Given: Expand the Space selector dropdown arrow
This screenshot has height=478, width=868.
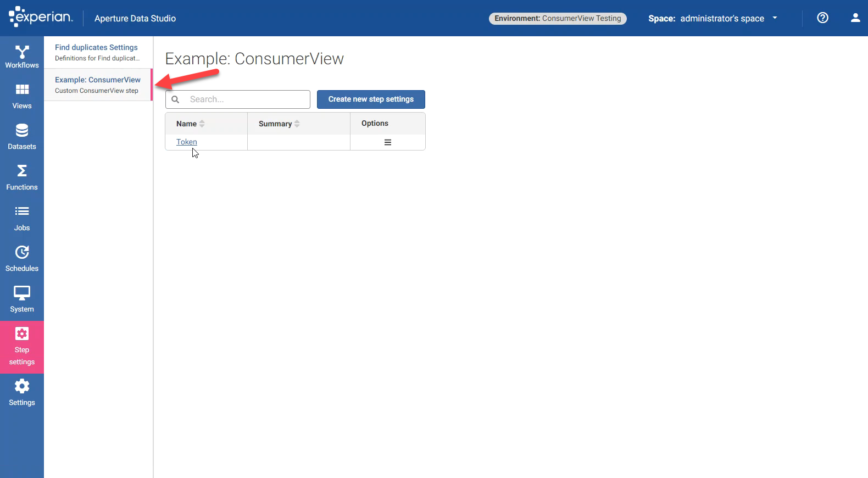Looking at the screenshot, I should tap(775, 18).
